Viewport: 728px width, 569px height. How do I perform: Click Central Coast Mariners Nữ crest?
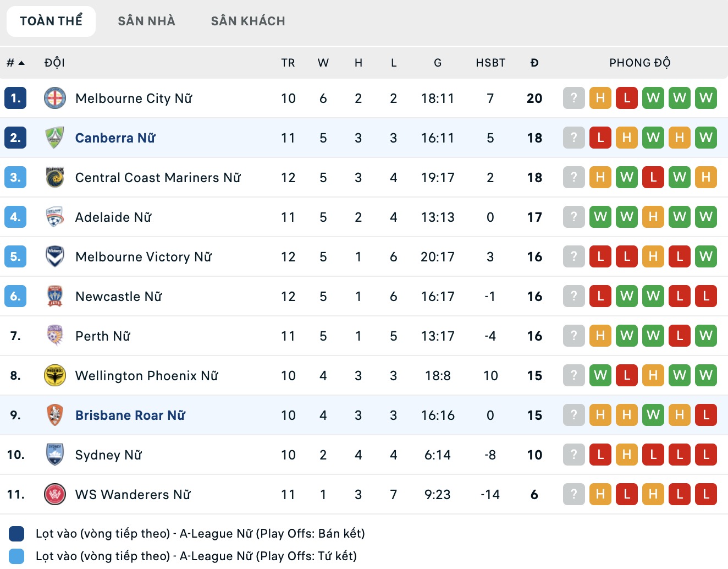pyautogui.click(x=55, y=178)
